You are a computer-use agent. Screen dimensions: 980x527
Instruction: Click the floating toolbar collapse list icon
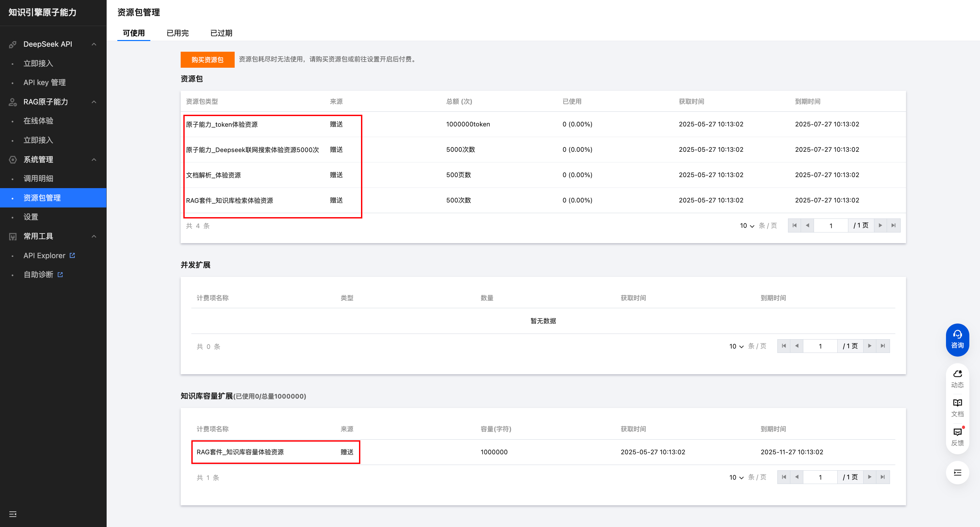pyautogui.click(x=957, y=473)
